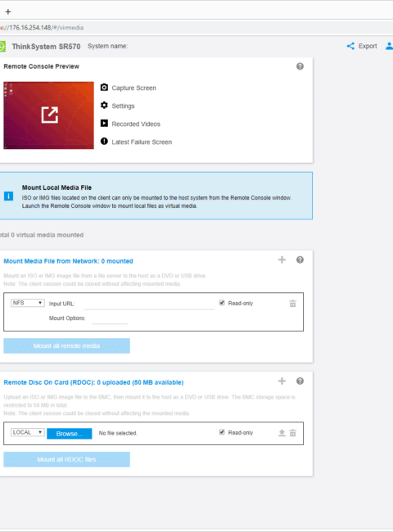Expand the NFS protocol dropdown
The width and height of the screenshot is (393, 532).
(28, 303)
